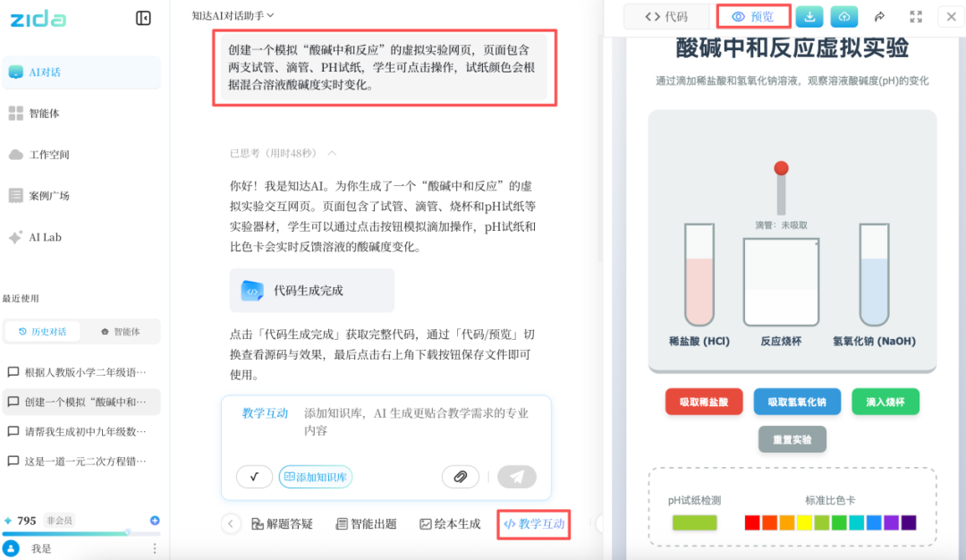Open the 代码生成完成 code card
Image resolution: width=966 pixels, height=560 pixels.
coord(312,290)
